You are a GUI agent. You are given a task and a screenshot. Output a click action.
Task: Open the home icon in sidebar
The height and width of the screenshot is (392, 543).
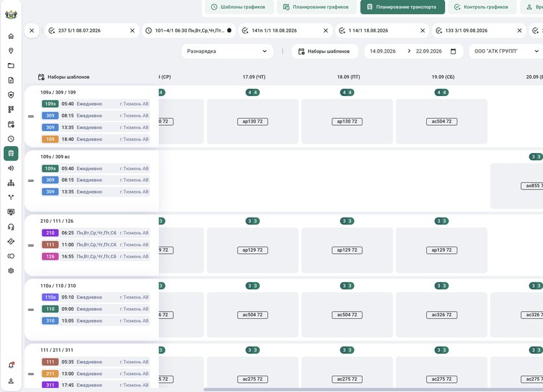tap(11, 36)
